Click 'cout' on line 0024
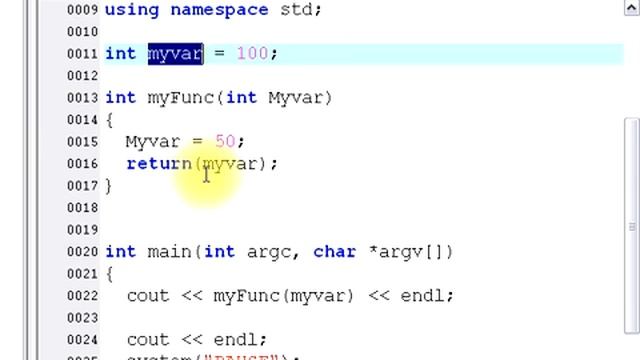This screenshot has height=360, width=640. click(x=148, y=340)
